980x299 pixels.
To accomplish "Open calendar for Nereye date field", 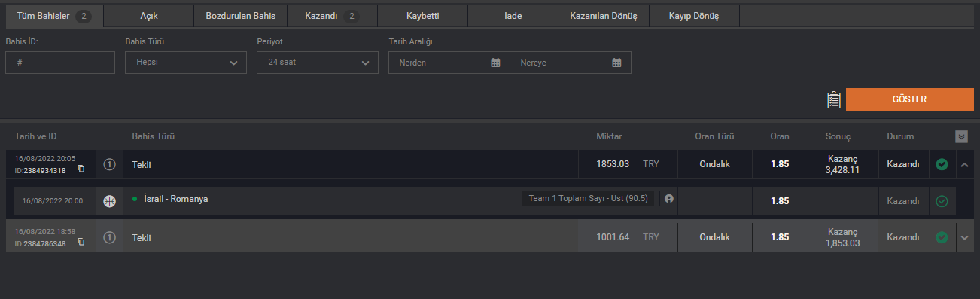I will pos(616,63).
